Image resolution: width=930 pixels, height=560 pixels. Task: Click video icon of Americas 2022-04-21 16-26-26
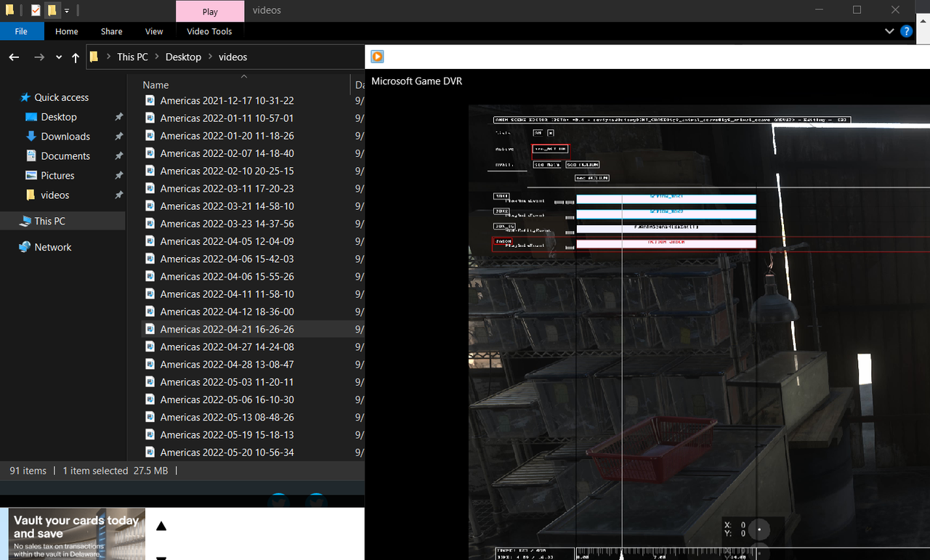pyautogui.click(x=150, y=329)
